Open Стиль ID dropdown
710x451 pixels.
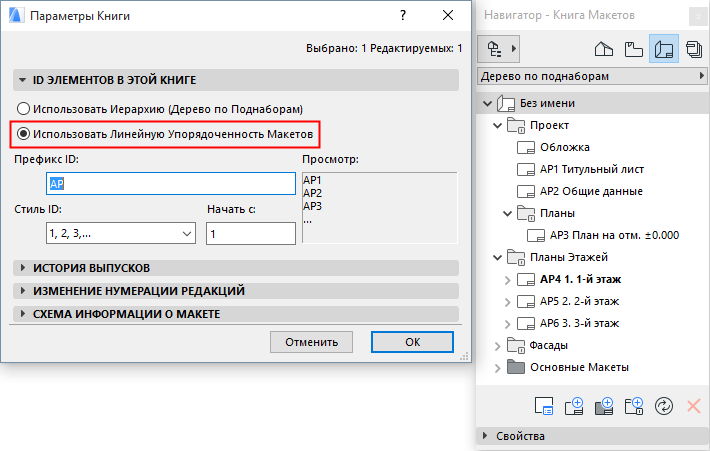pos(121,233)
